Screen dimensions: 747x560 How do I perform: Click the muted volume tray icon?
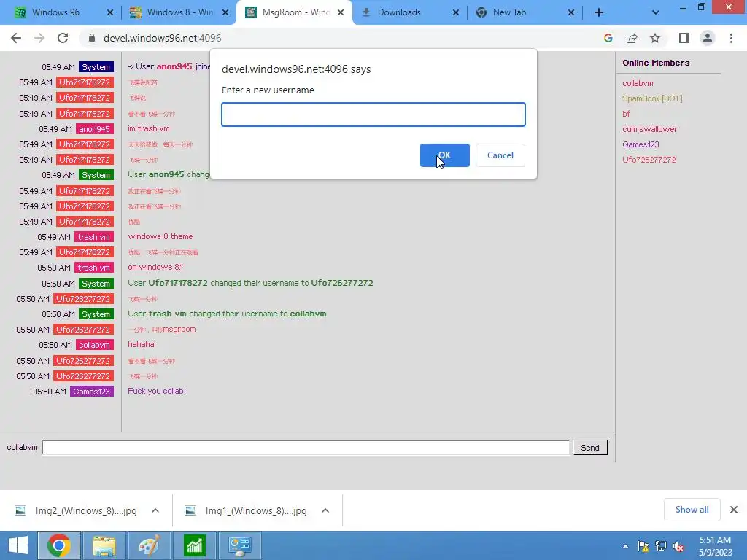click(678, 546)
